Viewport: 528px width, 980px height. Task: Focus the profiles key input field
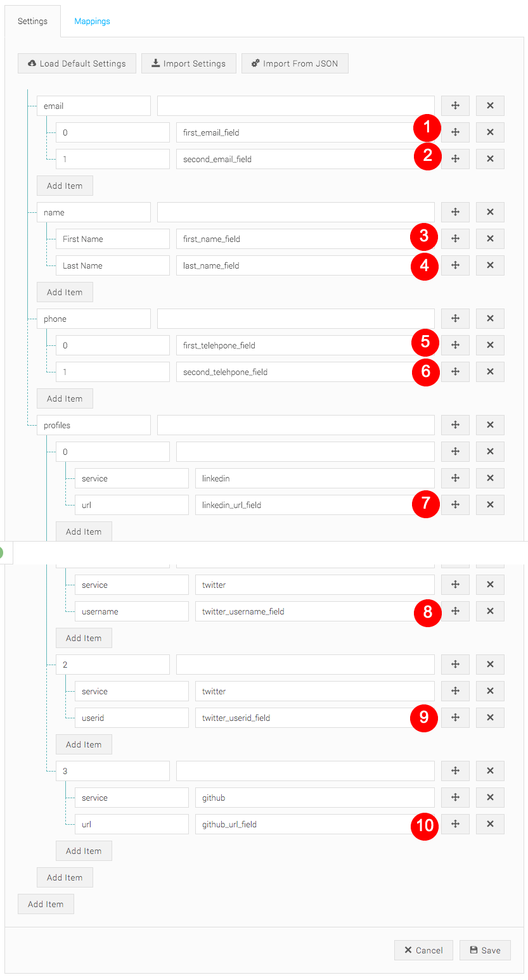[94, 425]
